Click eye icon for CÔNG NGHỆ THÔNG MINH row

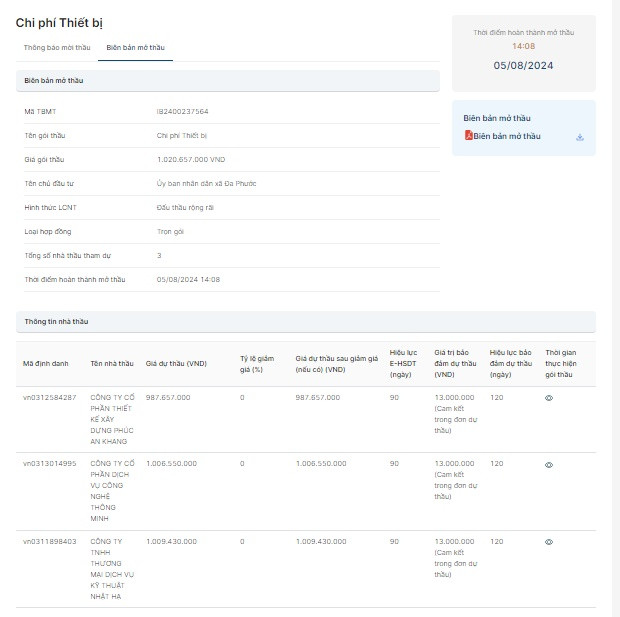548,465
